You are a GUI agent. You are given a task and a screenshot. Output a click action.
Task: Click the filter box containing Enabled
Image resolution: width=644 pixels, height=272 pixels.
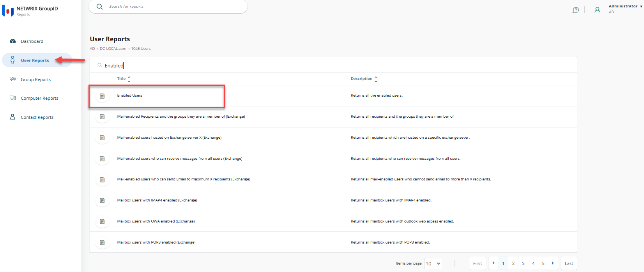click(333, 65)
